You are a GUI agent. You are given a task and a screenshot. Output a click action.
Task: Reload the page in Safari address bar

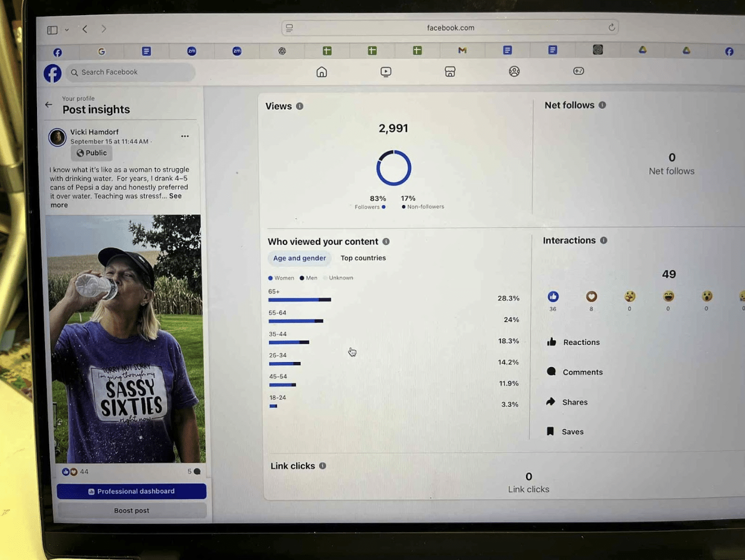click(x=611, y=27)
